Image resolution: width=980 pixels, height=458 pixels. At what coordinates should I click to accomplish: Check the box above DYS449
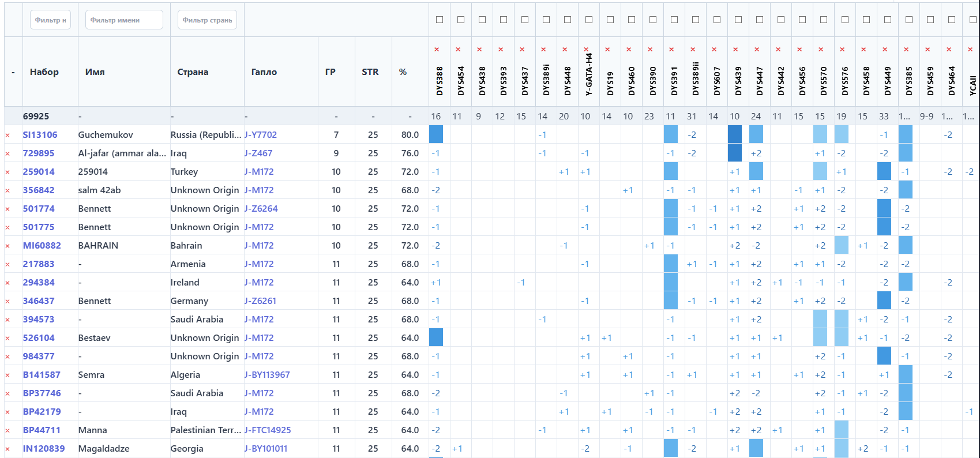[888, 20]
